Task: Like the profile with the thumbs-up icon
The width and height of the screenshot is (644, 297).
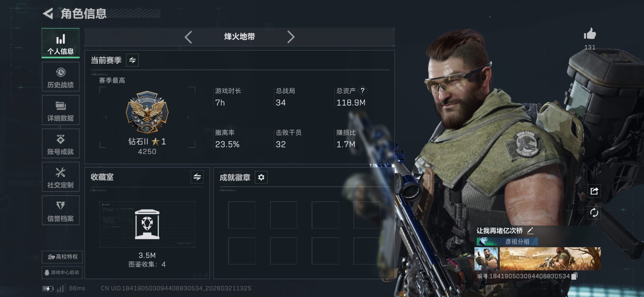Action: pos(590,34)
